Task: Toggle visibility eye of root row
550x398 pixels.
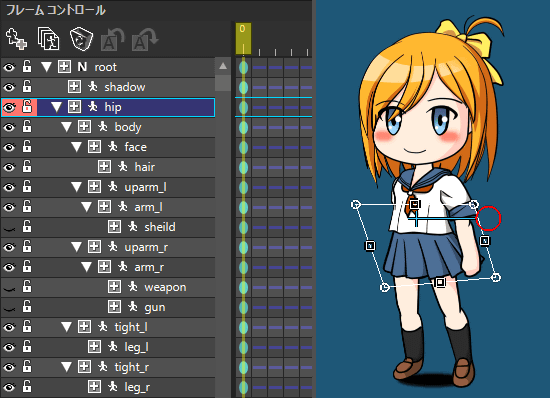Action: click(9, 67)
